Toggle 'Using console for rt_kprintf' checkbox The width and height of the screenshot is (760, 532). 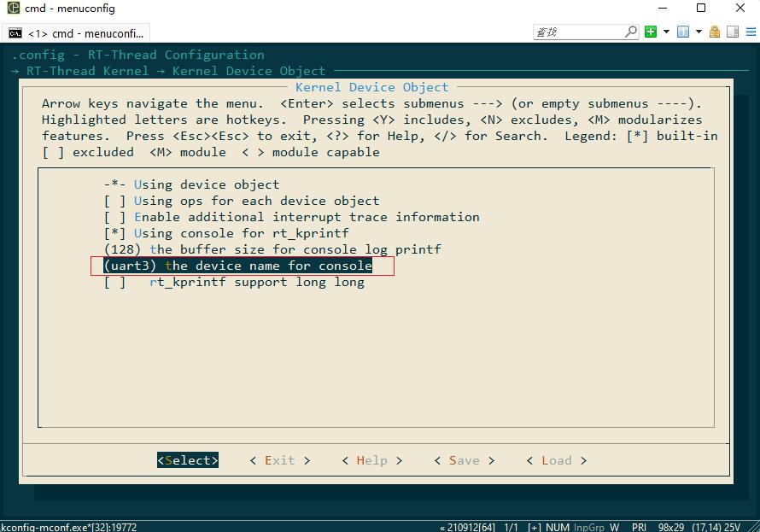pyautogui.click(x=226, y=233)
